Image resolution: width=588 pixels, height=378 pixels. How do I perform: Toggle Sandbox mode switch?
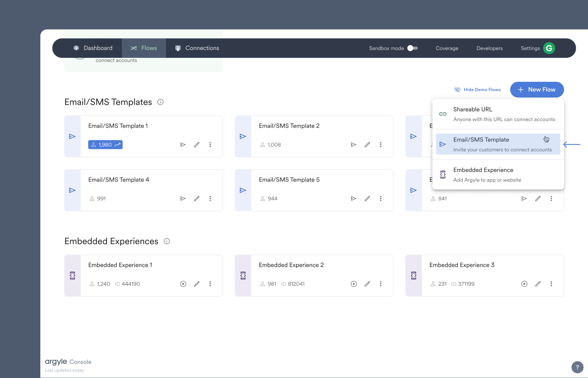(412, 48)
